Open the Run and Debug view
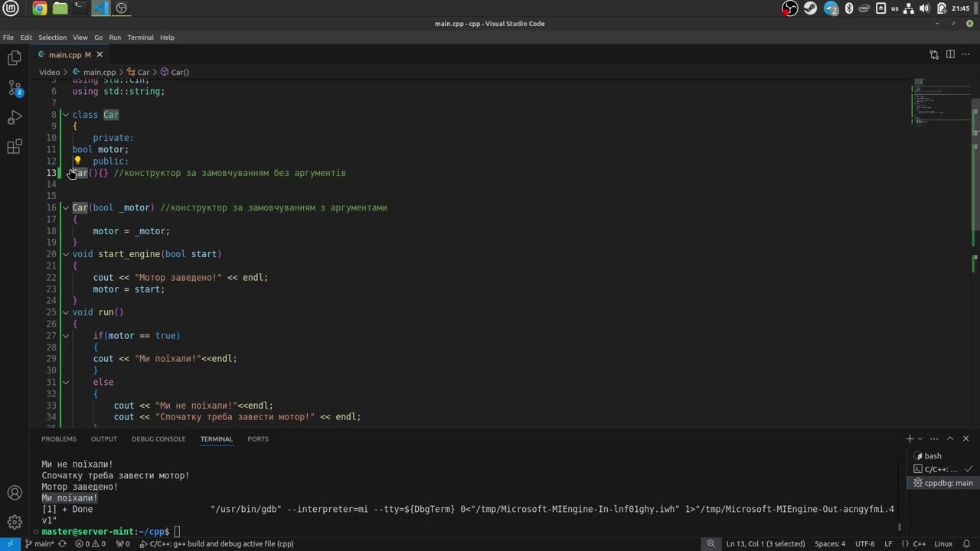This screenshot has height=551, width=980. point(15,118)
